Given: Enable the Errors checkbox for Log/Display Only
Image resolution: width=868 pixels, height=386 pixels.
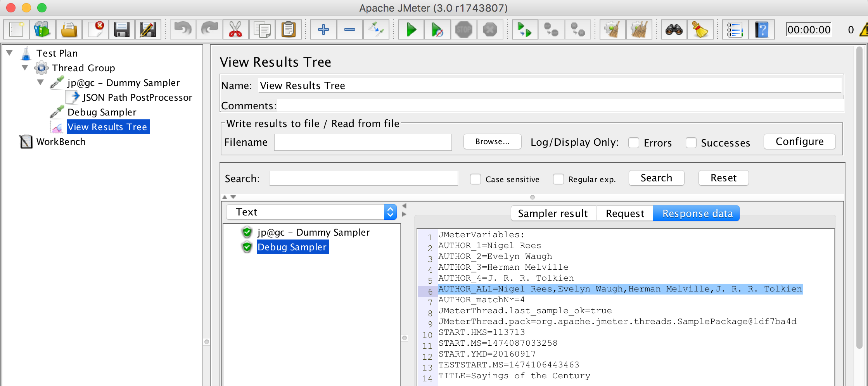Looking at the screenshot, I should (x=634, y=143).
